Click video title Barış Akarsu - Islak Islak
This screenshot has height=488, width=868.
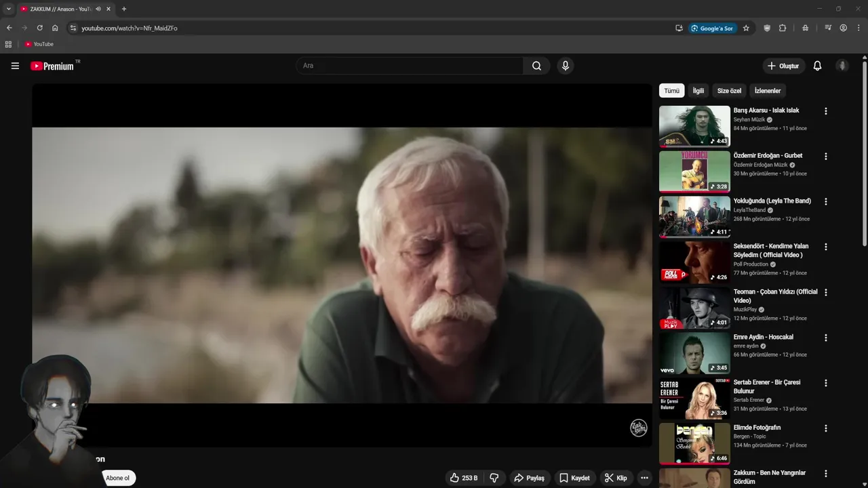click(x=766, y=110)
